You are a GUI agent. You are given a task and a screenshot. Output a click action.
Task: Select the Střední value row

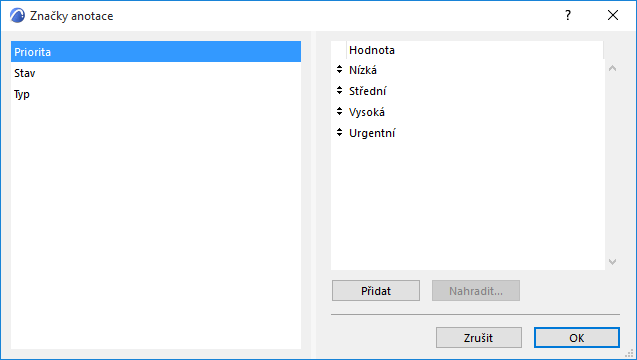point(468,91)
